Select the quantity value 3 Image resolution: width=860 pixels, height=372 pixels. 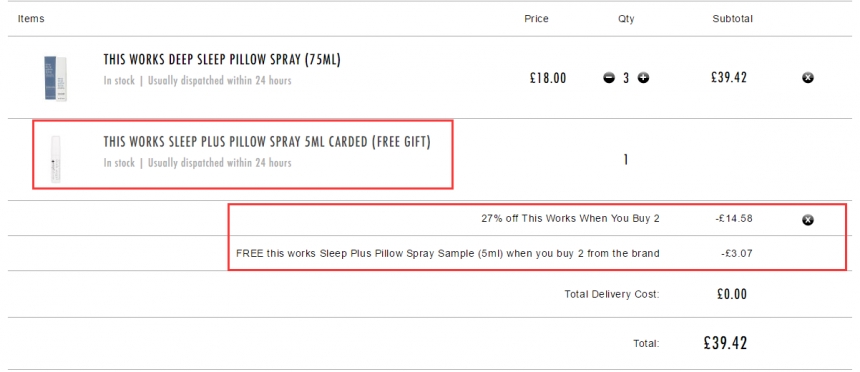click(626, 78)
